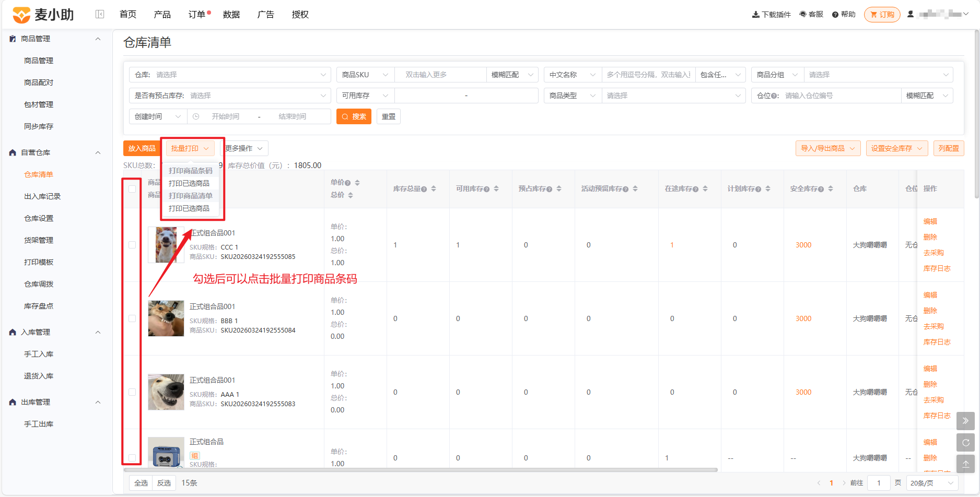
Task: Click the floating back-to-top button
Action: tap(965, 464)
